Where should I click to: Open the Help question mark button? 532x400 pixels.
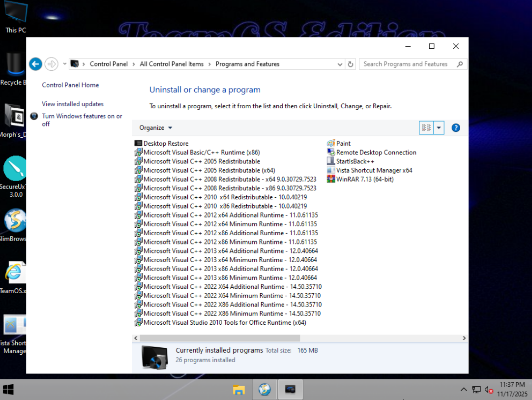pyautogui.click(x=456, y=127)
